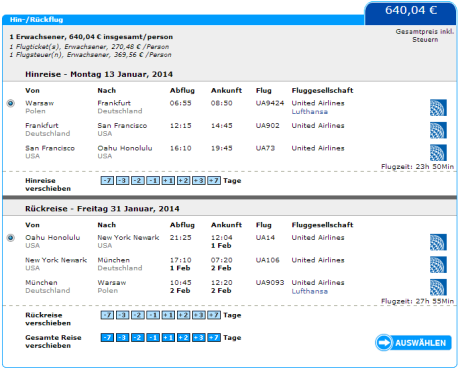Shift Rückreise by -7 days
This screenshot has height=369, width=460.
pyautogui.click(x=107, y=315)
